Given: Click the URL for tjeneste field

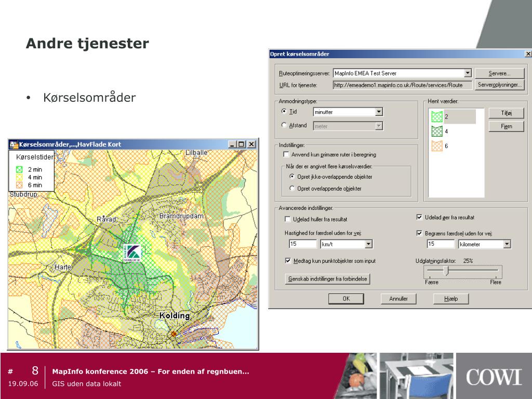Looking at the screenshot, I should (403, 85).
